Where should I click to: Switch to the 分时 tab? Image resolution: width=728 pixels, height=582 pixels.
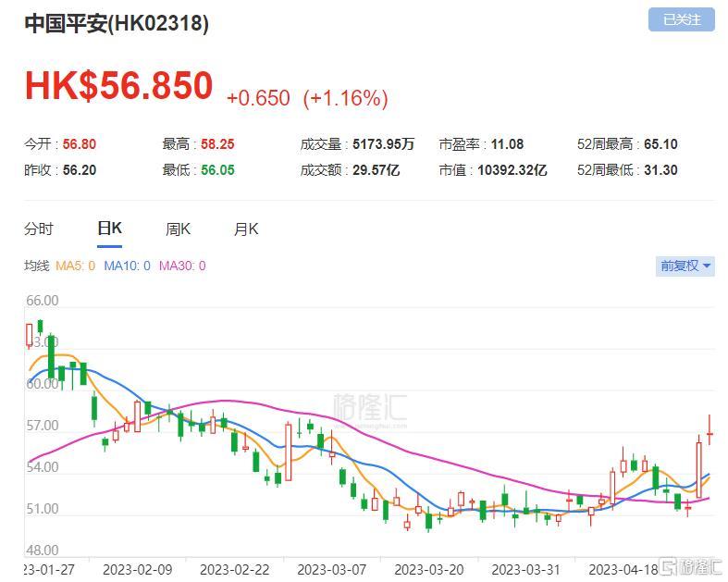(x=39, y=229)
